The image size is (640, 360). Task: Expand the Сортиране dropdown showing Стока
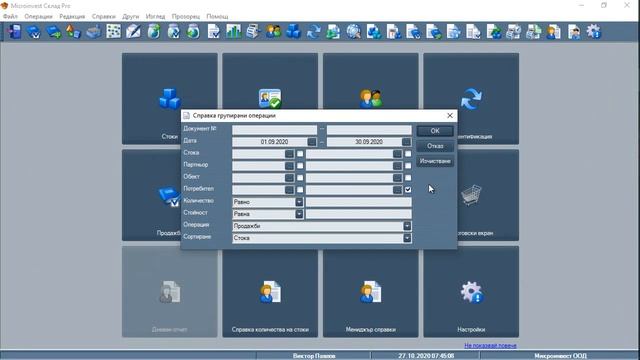(x=407, y=238)
